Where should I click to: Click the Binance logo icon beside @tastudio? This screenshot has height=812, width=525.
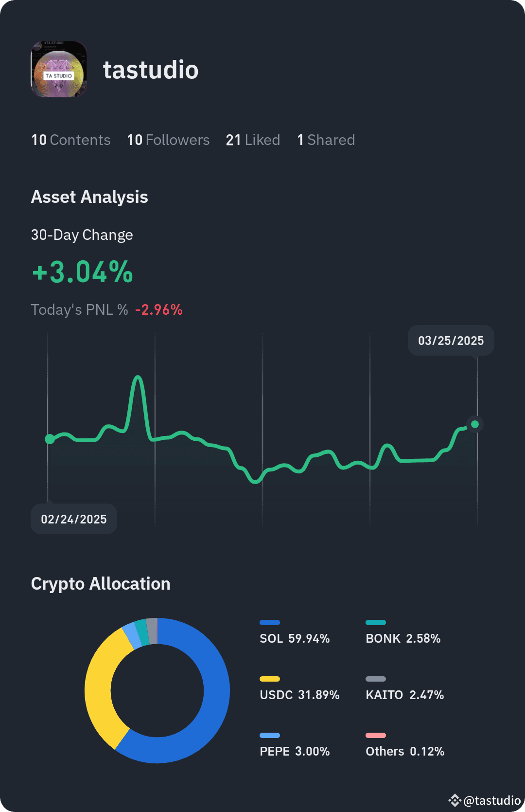pyautogui.click(x=455, y=800)
